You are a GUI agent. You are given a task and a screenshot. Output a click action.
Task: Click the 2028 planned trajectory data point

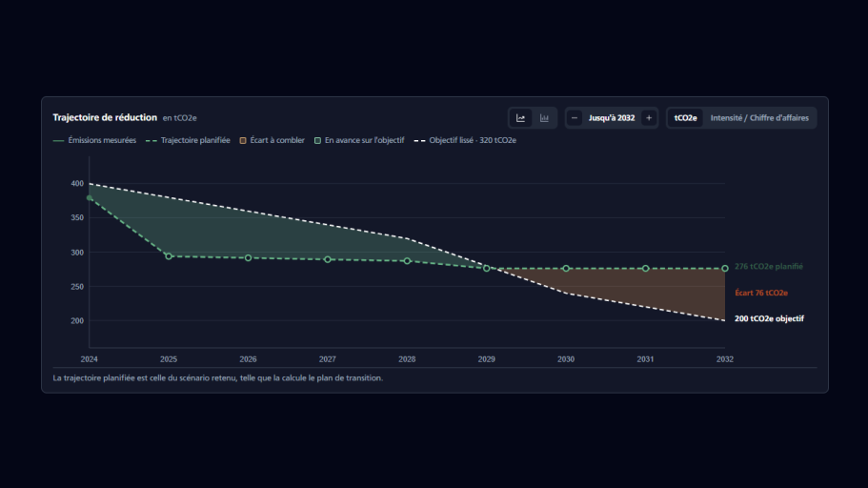pyautogui.click(x=408, y=261)
